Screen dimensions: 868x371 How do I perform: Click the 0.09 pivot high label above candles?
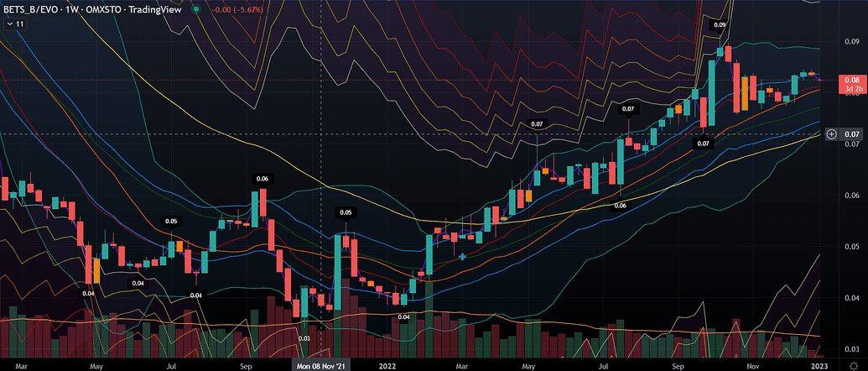pyautogui.click(x=720, y=26)
